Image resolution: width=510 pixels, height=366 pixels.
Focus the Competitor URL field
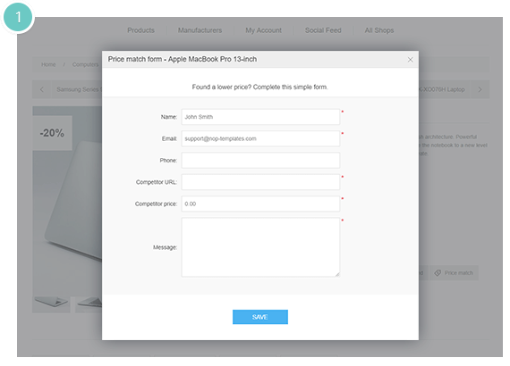260,182
